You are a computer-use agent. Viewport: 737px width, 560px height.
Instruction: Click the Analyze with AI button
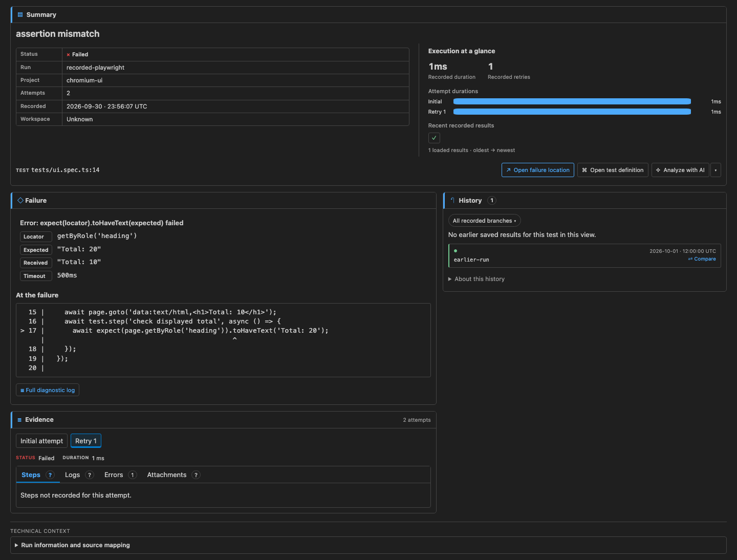(680, 170)
